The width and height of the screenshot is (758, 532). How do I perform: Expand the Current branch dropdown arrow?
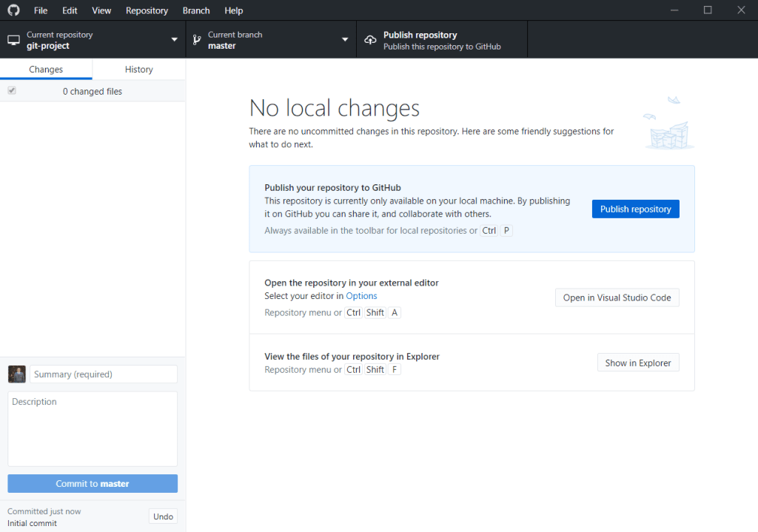click(345, 40)
